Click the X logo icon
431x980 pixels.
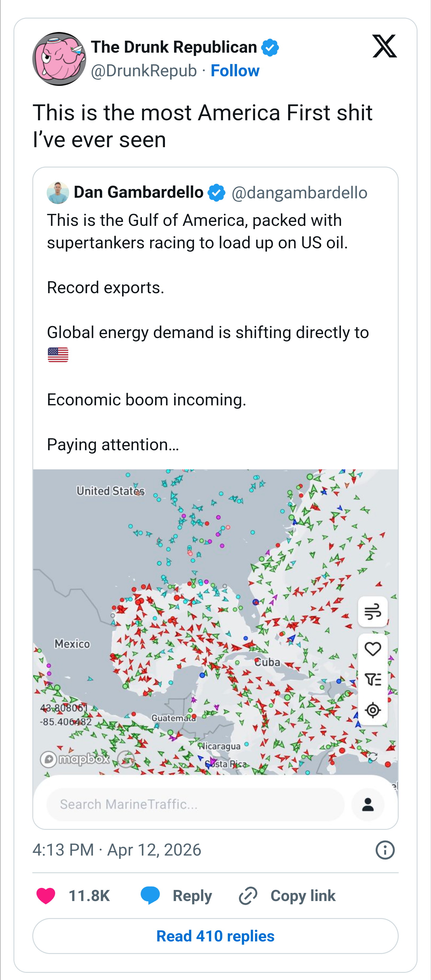pyautogui.click(x=385, y=46)
